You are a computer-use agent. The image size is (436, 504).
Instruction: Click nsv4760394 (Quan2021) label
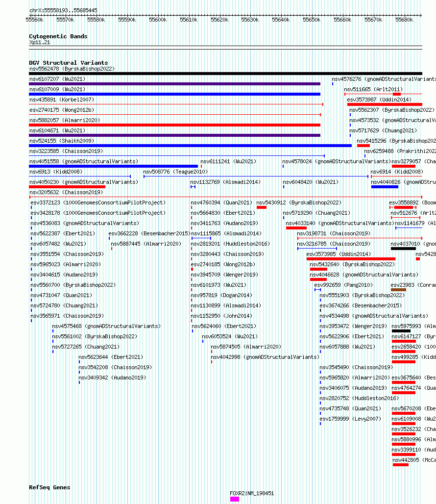click(x=221, y=202)
